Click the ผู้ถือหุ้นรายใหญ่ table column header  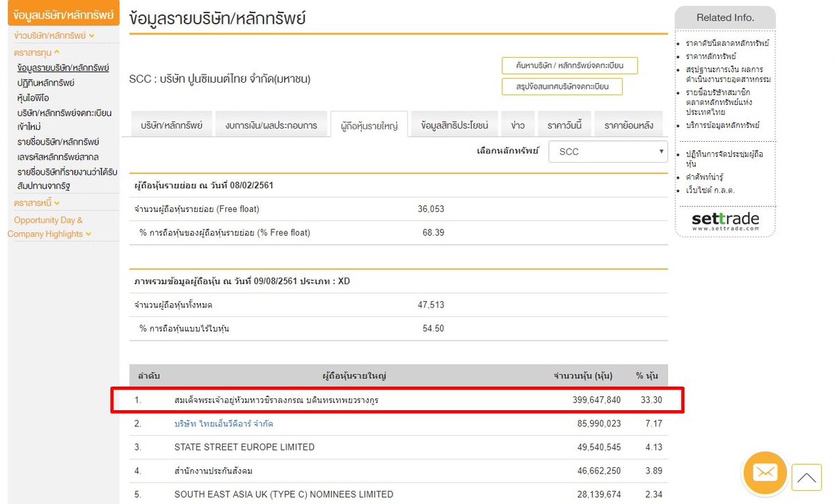tap(353, 376)
